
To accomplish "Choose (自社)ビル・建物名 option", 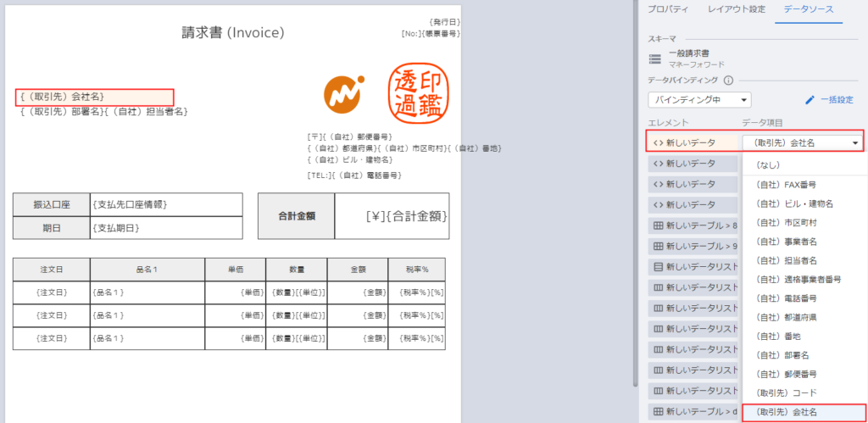I will pyautogui.click(x=805, y=203).
